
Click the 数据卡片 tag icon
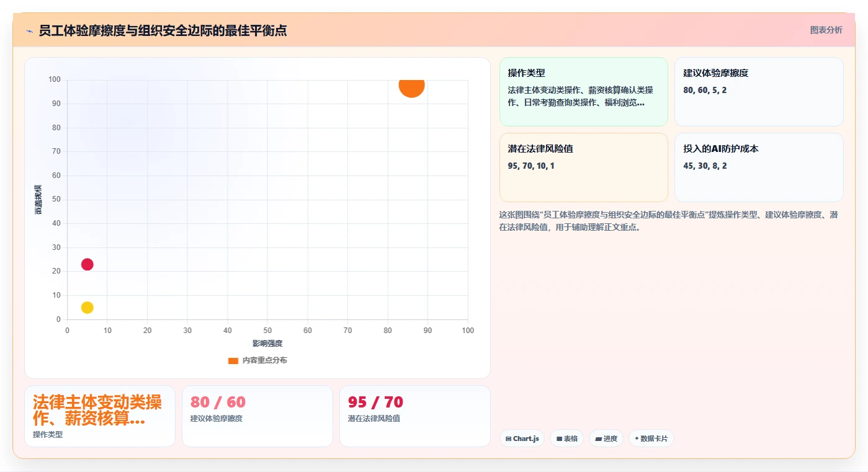tap(637, 439)
